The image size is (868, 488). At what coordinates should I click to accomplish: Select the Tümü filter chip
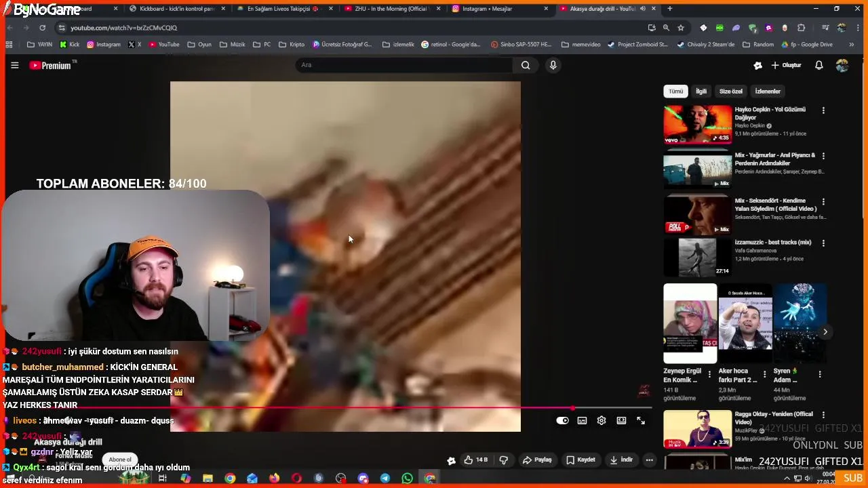[676, 91]
